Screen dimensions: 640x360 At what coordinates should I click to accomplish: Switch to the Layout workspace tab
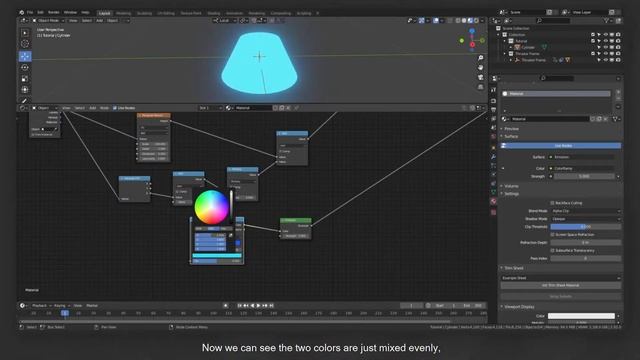104,13
